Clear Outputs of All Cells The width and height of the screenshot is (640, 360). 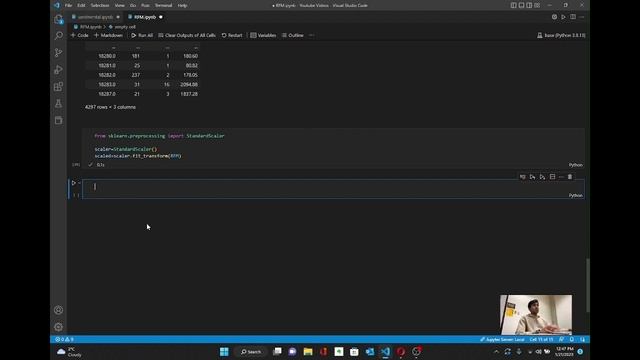[x=187, y=36]
